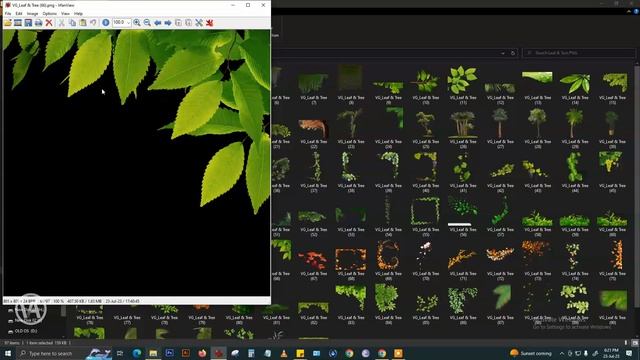
Task: Click the Task View taskbar icon
Action: 120,353
